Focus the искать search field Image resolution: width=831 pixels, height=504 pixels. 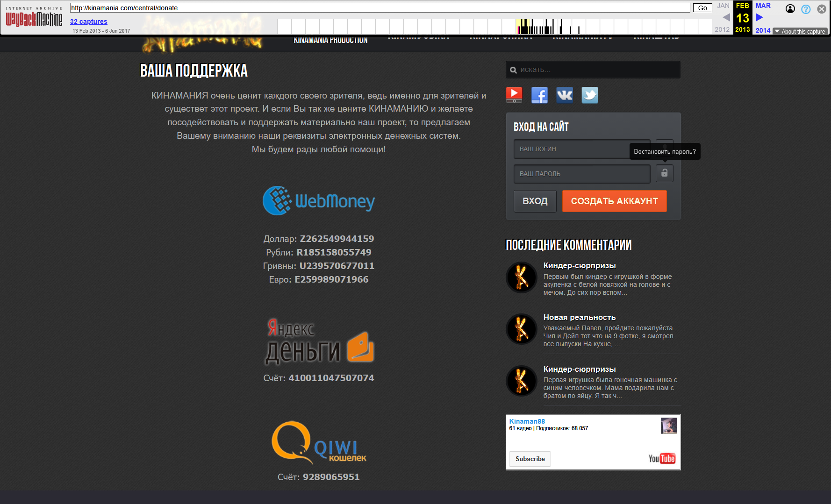pos(593,70)
